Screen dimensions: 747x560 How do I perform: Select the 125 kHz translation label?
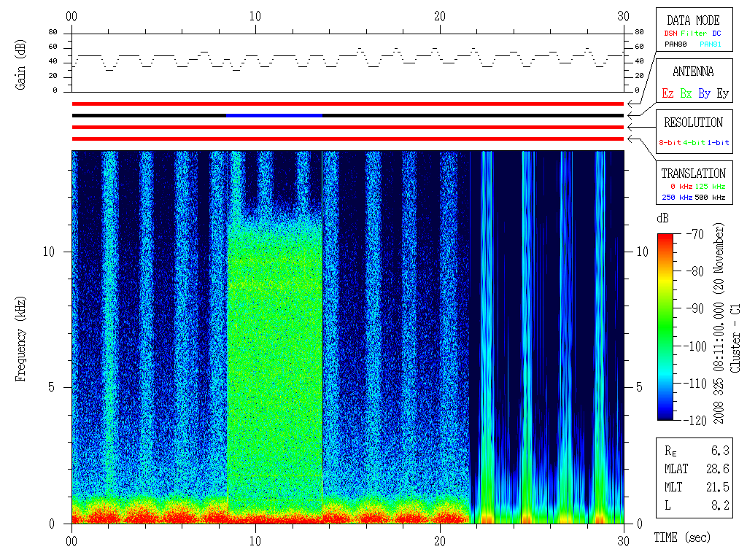709,187
